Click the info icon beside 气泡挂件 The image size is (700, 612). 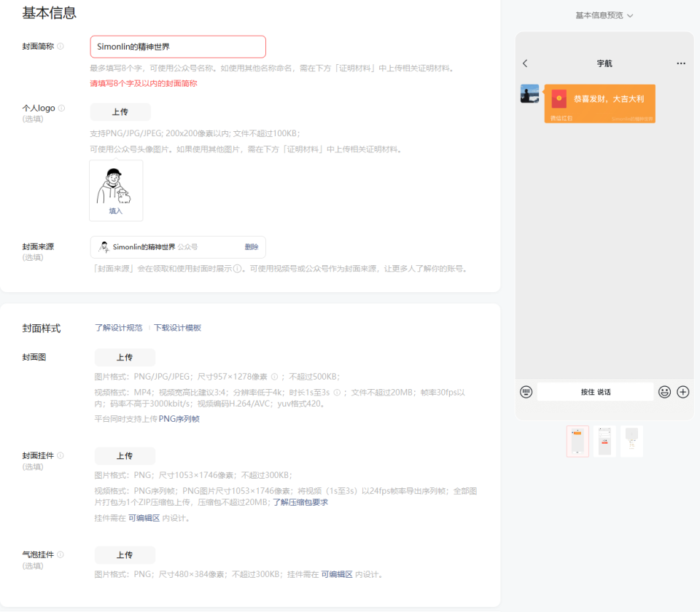61,554
